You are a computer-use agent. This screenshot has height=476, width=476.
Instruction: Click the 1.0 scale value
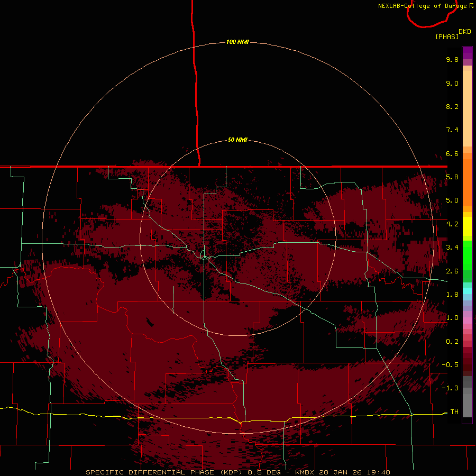(452, 318)
